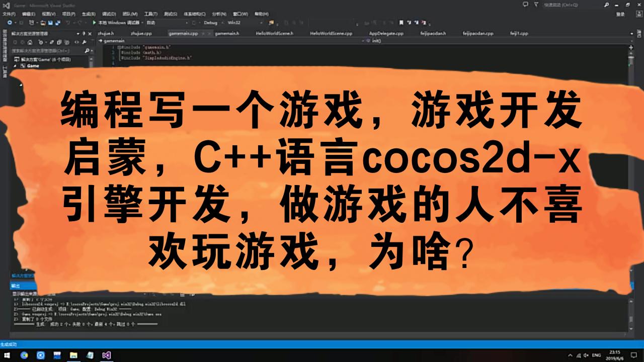
Task: Open the 团队(M) menu
Action: coord(130,14)
